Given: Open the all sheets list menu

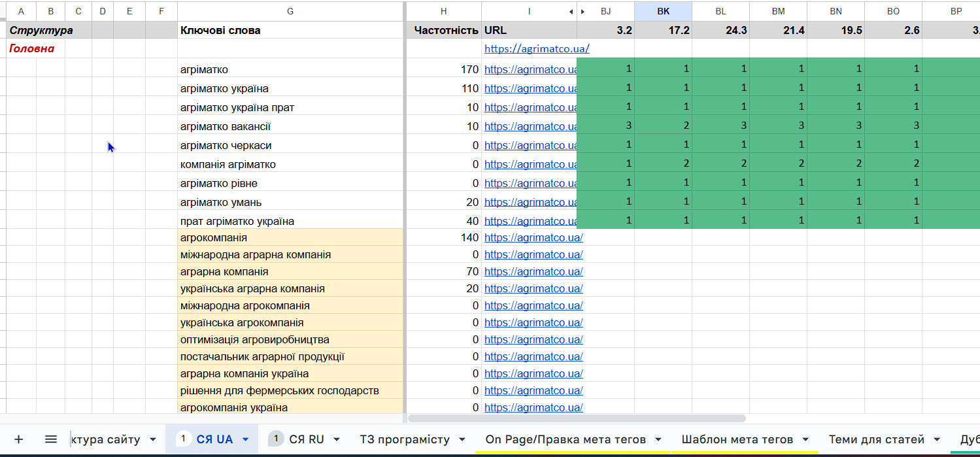Looking at the screenshot, I should coord(51,439).
